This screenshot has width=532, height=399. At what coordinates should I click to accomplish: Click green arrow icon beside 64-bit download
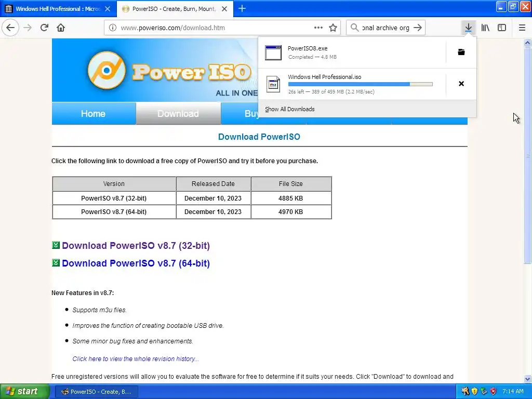(56, 262)
